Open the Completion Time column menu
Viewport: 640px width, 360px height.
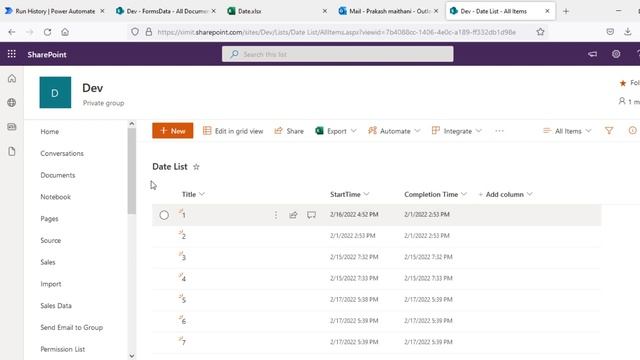pyautogui.click(x=435, y=194)
